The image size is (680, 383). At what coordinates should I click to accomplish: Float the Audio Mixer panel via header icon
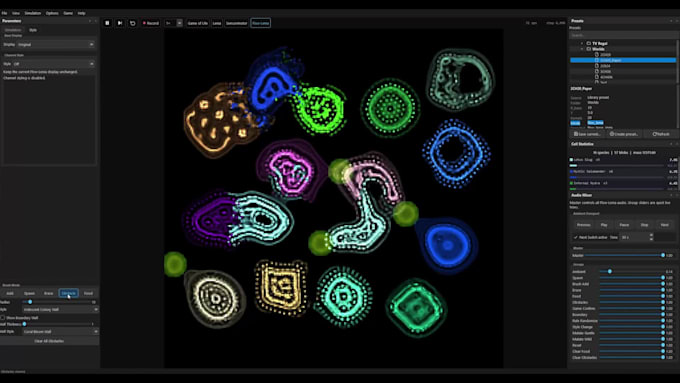coord(671,195)
